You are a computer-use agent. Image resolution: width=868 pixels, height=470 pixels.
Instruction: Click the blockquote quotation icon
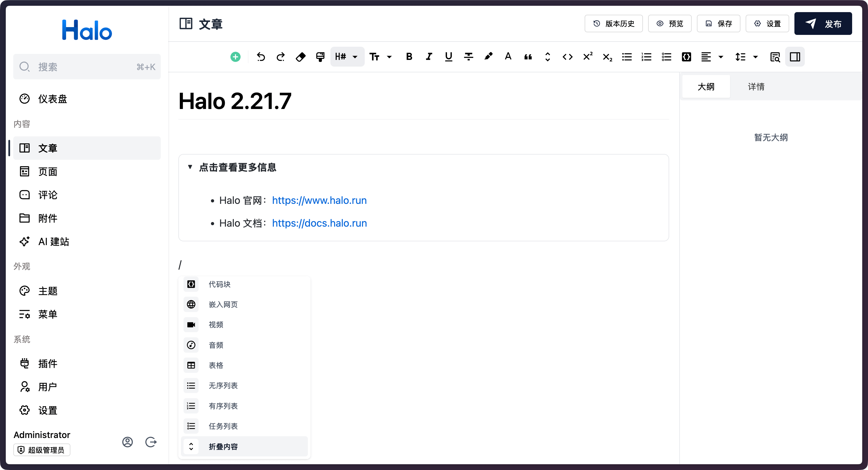pos(528,57)
